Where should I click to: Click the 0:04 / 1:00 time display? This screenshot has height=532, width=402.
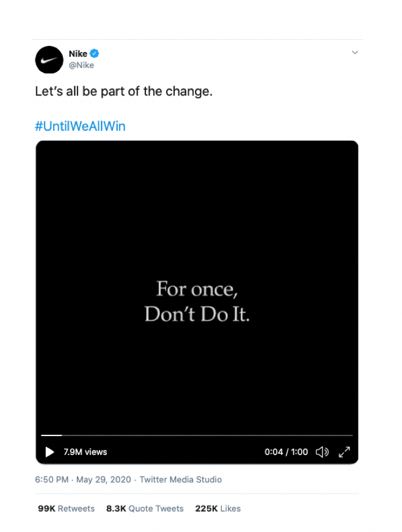[286, 452]
